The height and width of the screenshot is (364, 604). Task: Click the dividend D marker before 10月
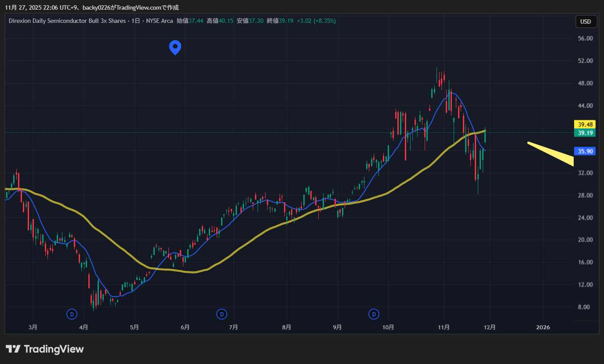tap(374, 314)
